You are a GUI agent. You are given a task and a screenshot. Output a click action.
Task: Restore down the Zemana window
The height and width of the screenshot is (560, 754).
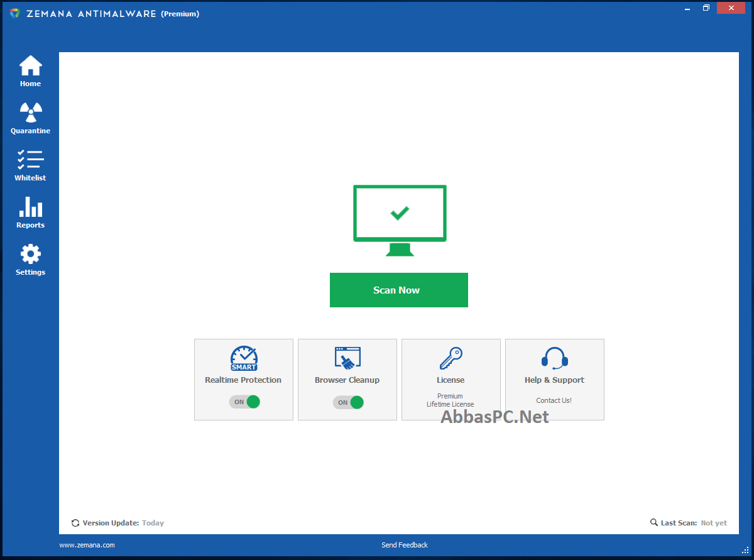[706, 8]
